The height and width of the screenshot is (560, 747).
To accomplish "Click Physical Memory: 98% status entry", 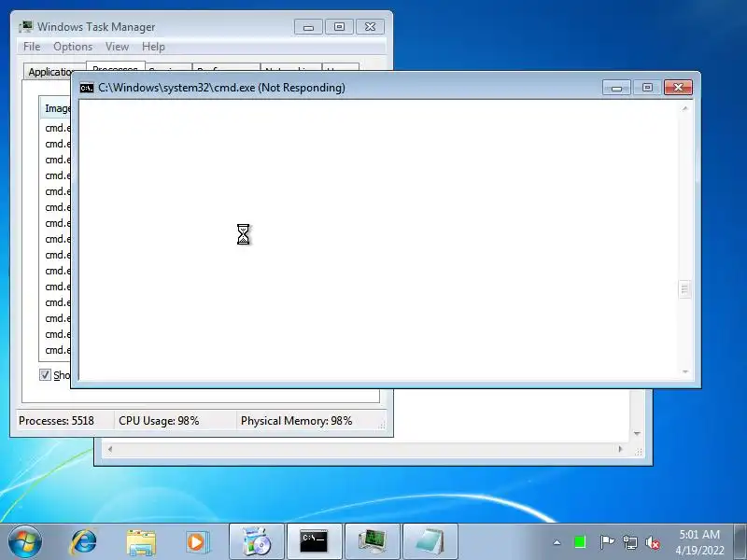I will point(296,421).
